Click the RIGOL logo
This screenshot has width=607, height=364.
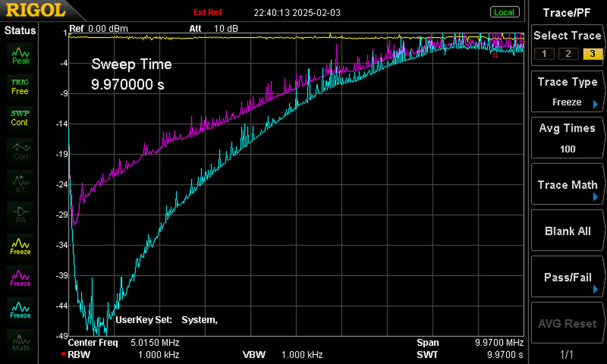tap(36, 10)
